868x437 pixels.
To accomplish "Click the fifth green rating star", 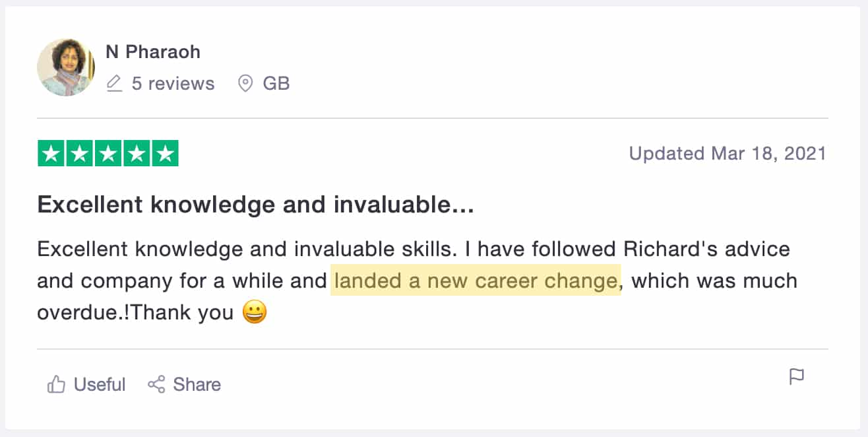I will (x=166, y=154).
